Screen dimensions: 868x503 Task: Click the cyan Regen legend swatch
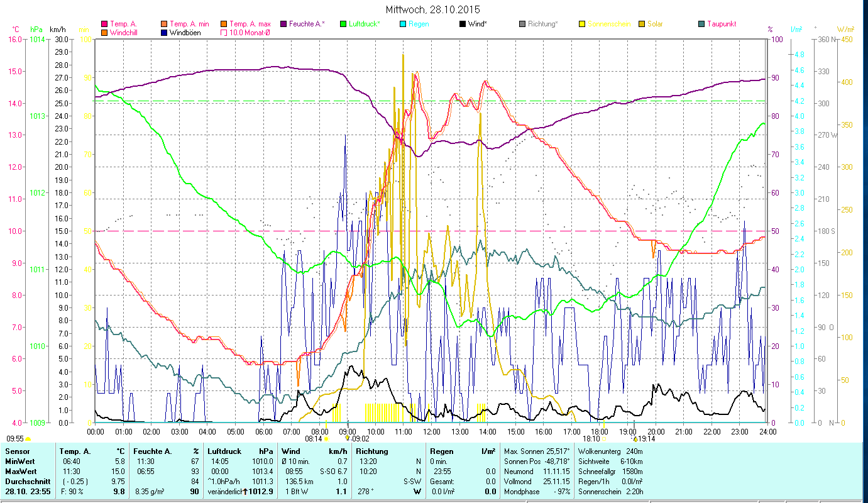[403, 25]
